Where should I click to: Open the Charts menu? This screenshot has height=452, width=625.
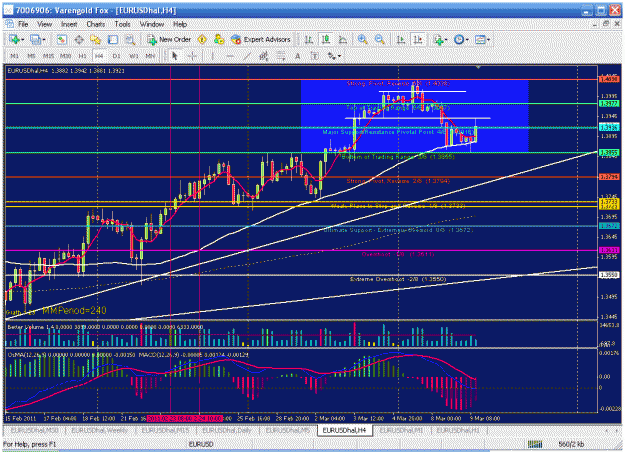coord(96,24)
